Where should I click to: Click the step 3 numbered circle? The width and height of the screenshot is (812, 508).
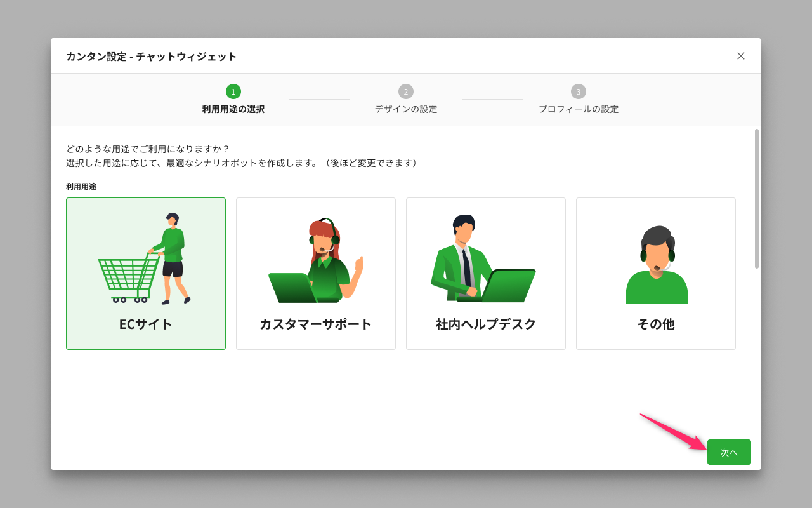point(579,91)
